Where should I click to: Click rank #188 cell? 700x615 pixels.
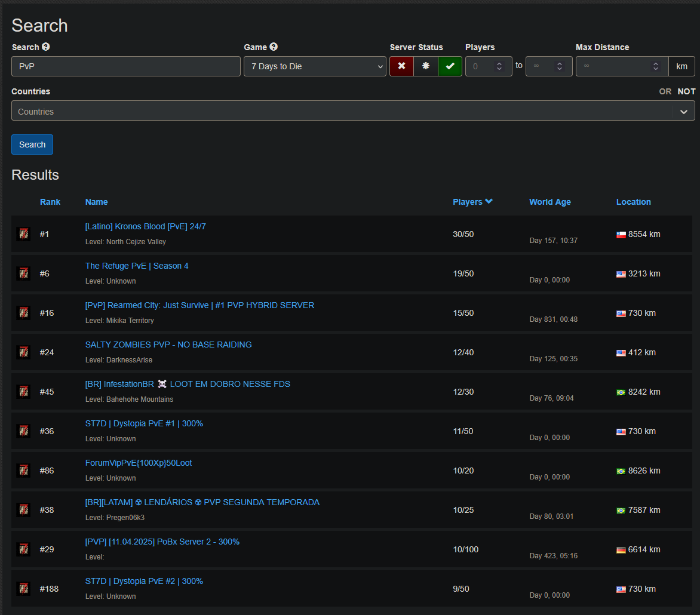(49, 589)
